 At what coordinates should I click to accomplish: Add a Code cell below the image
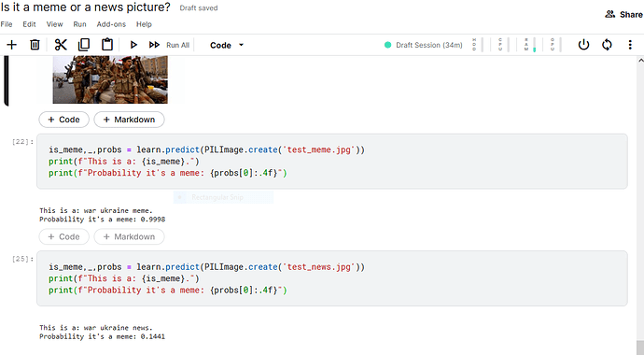63,120
